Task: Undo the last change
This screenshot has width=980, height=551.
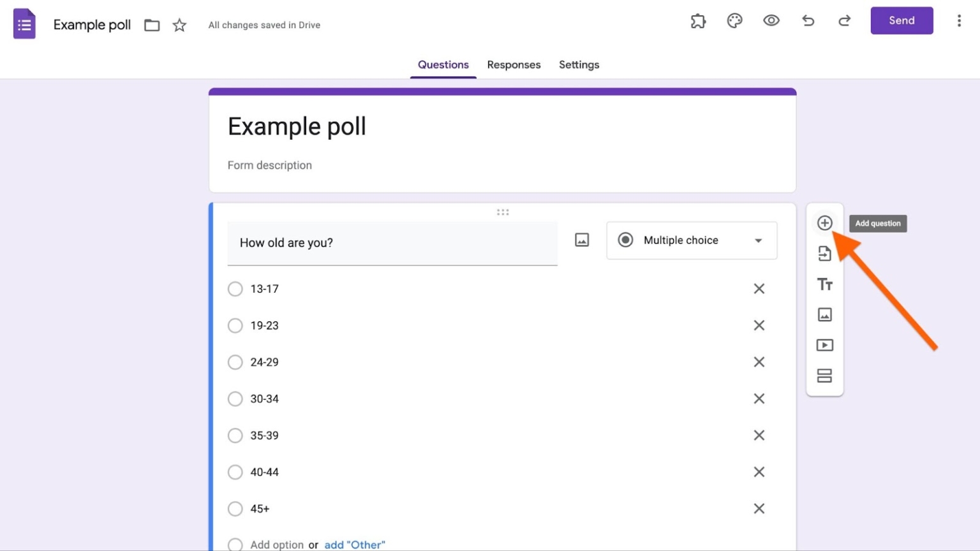Action: (x=808, y=21)
